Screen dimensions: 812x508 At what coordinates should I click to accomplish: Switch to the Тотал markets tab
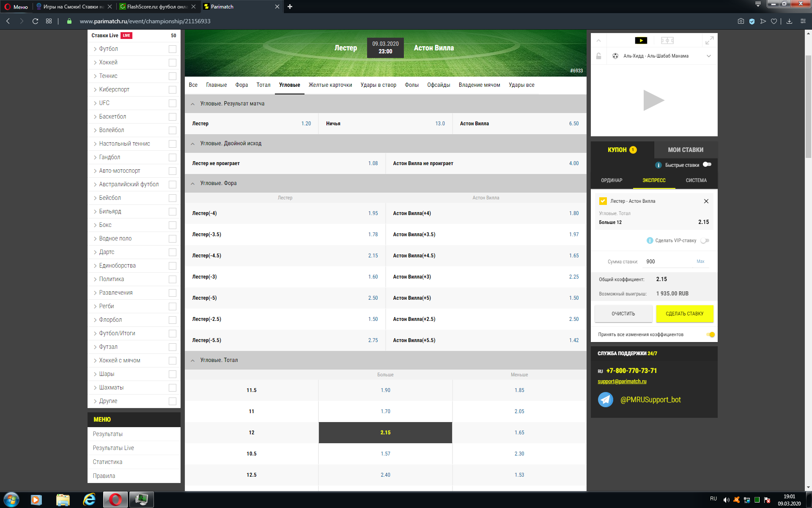click(x=263, y=85)
